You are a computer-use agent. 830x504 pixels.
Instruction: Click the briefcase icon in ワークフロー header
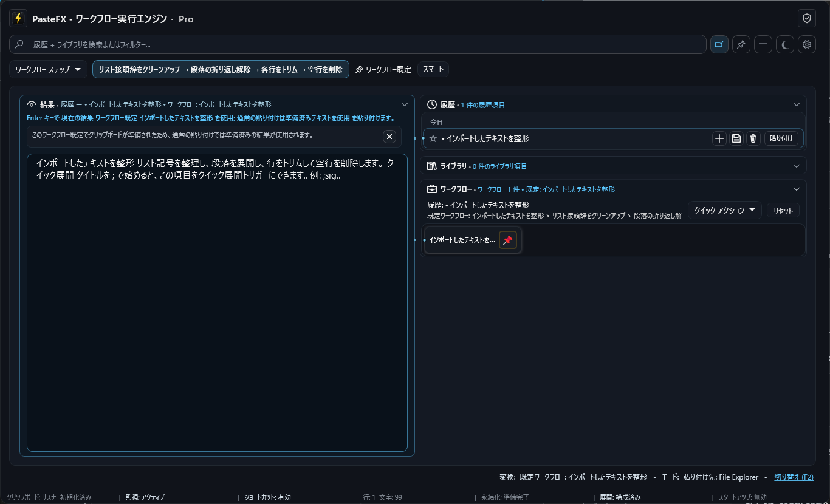pos(432,189)
